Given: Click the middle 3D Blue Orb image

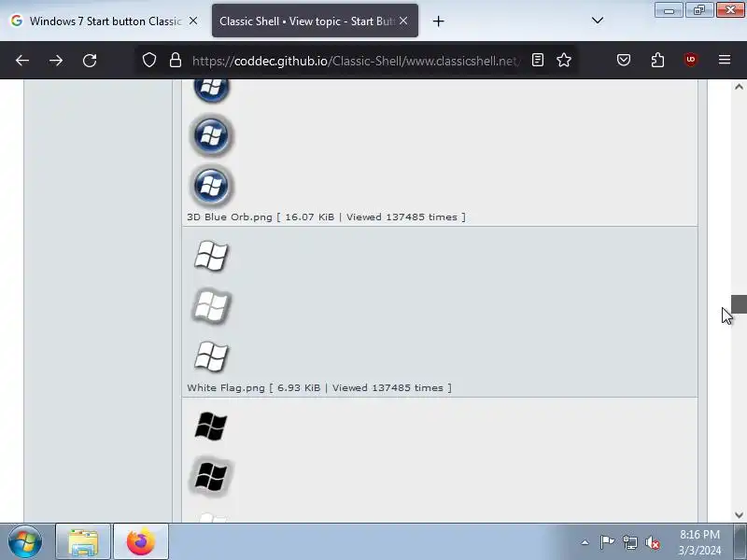Looking at the screenshot, I should 212,135.
